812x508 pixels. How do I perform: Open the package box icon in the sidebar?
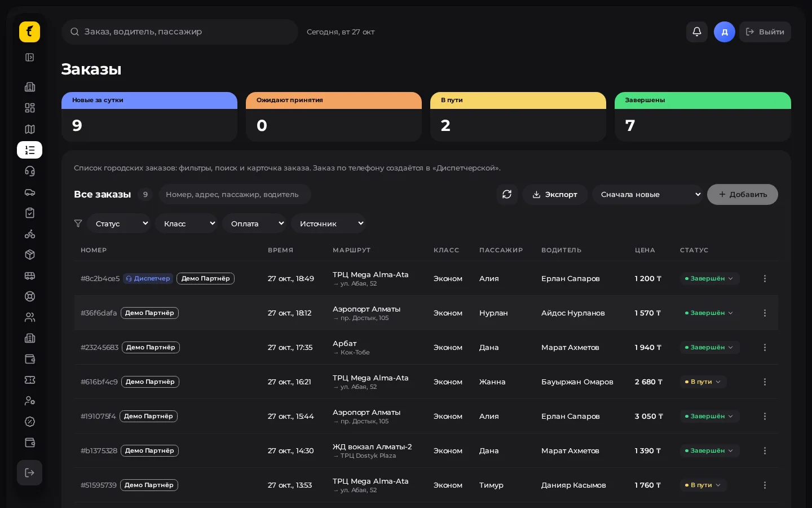click(x=30, y=255)
